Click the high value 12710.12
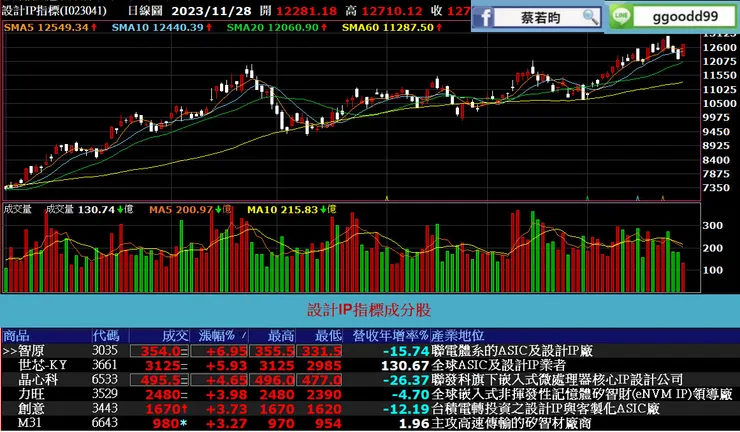Viewport: 740px width, 432px height. click(x=392, y=11)
